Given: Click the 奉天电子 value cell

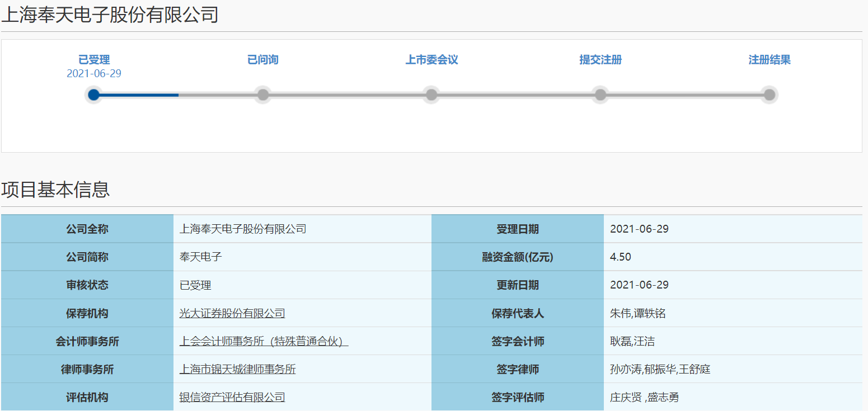Looking at the screenshot, I should click(x=302, y=257).
